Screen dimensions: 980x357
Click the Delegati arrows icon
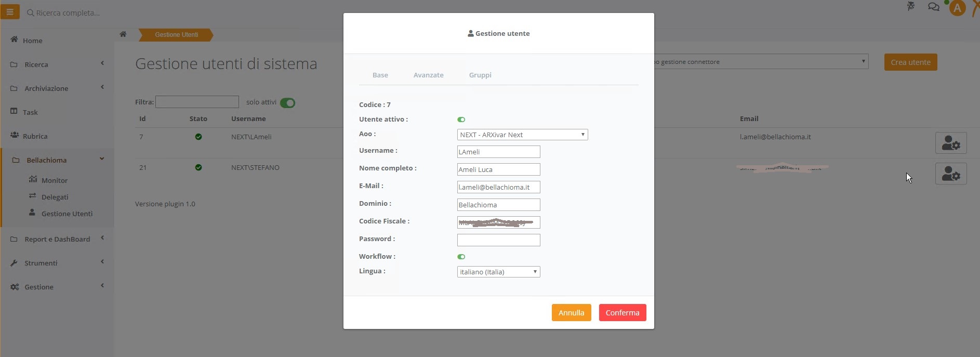pyautogui.click(x=32, y=196)
